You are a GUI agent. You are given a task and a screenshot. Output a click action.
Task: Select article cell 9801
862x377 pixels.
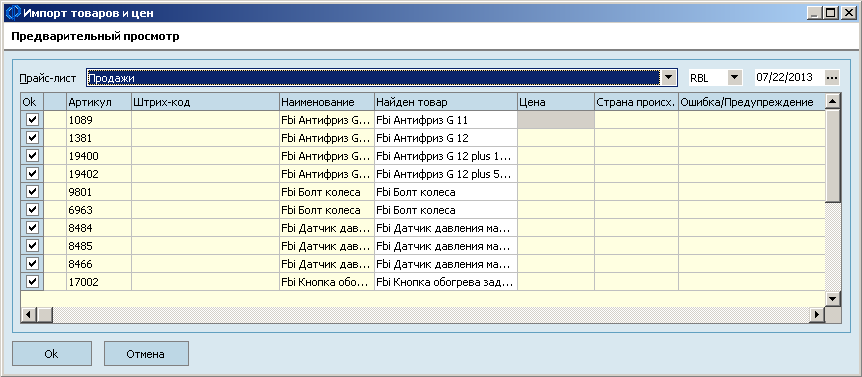point(98,192)
